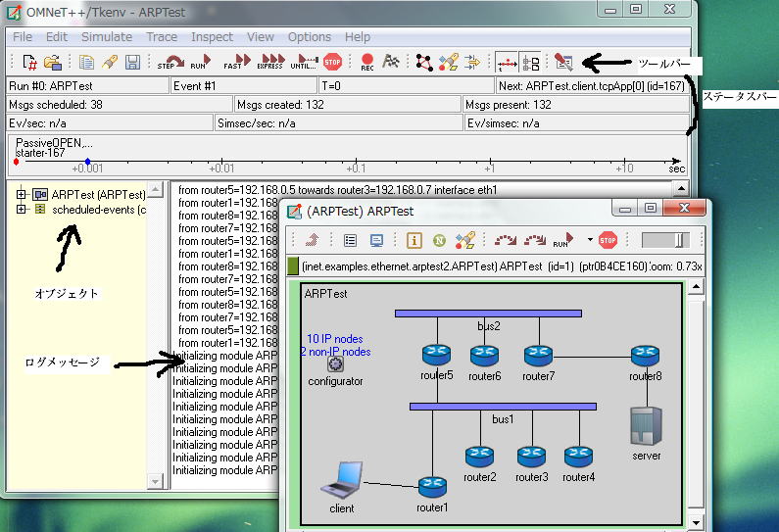
Task: Select the configurator module icon
Action: [x=335, y=364]
